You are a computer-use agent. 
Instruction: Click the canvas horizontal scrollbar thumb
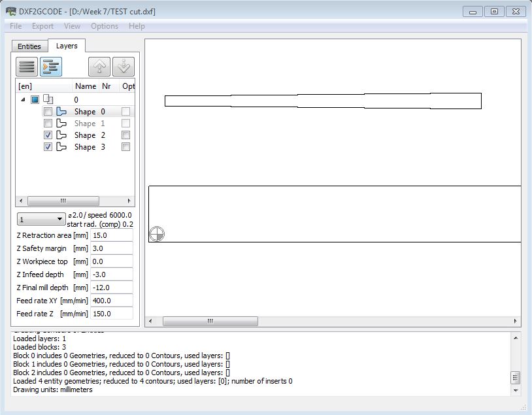tap(210, 321)
